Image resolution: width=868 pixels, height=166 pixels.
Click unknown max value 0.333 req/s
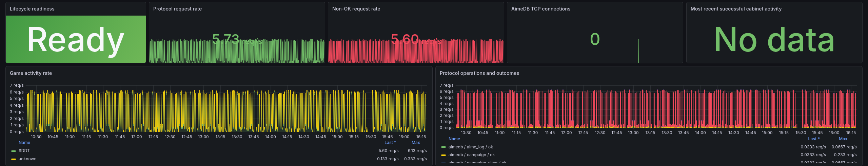click(x=415, y=159)
